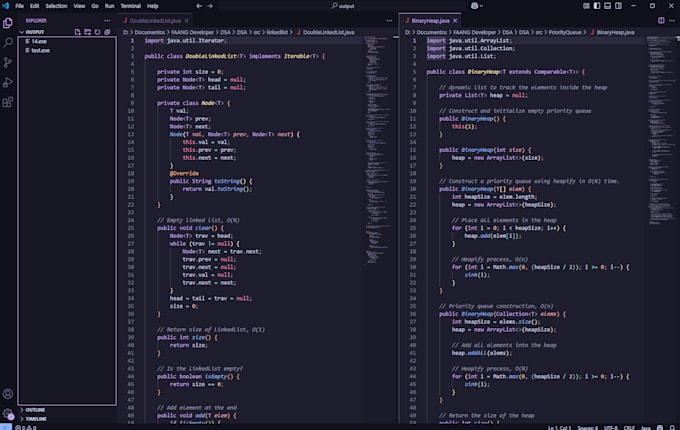
Task: Click the right editor minimap
Action: click(x=661, y=130)
